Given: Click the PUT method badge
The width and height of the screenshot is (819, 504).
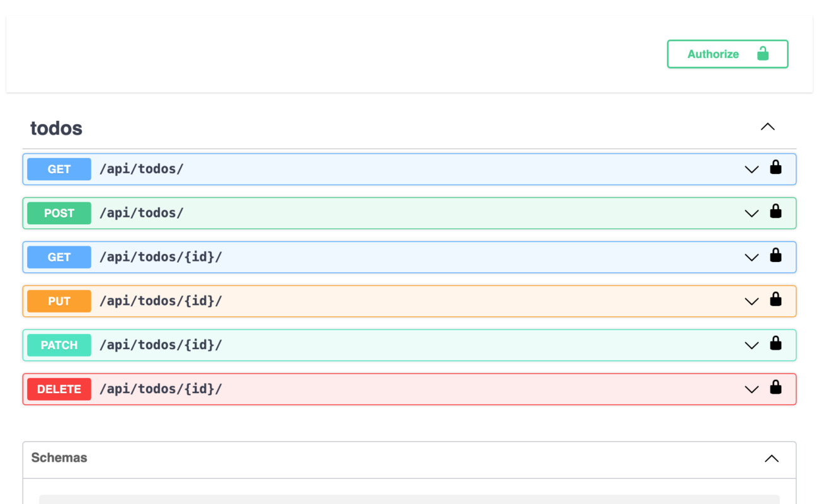Looking at the screenshot, I should tap(59, 302).
